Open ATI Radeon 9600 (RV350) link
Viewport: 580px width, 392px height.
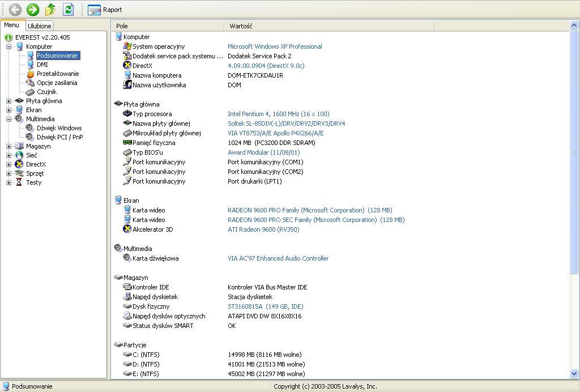point(263,229)
